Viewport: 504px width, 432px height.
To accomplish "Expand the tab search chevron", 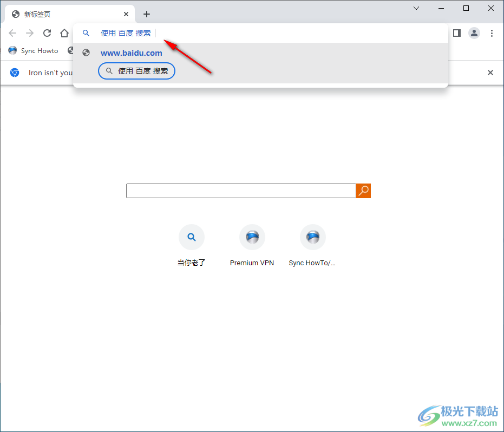I will pyautogui.click(x=416, y=8).
